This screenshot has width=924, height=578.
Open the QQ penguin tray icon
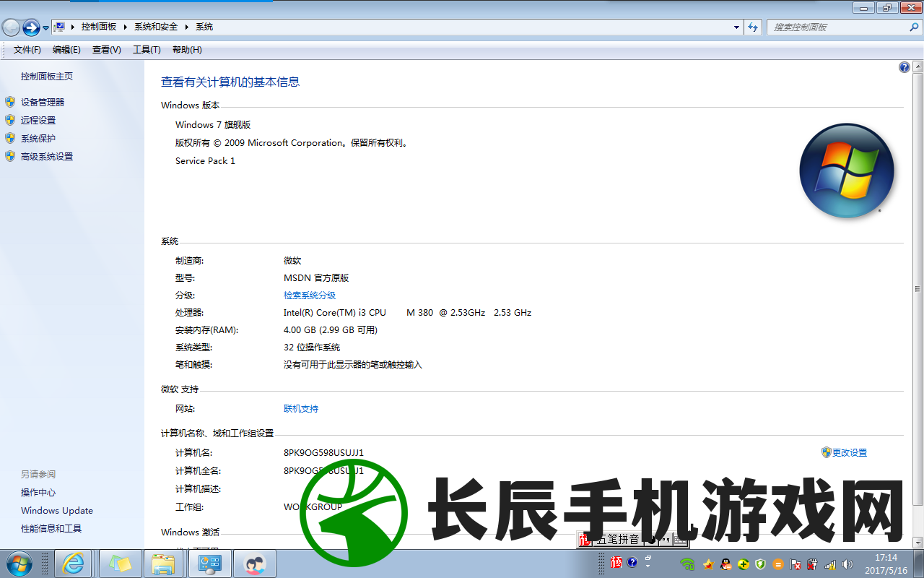[726, 564]
